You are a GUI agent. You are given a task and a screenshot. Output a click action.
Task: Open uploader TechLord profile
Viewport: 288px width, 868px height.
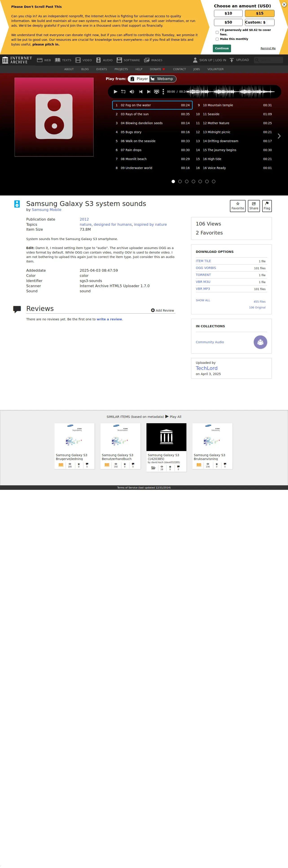pos(206,368)
